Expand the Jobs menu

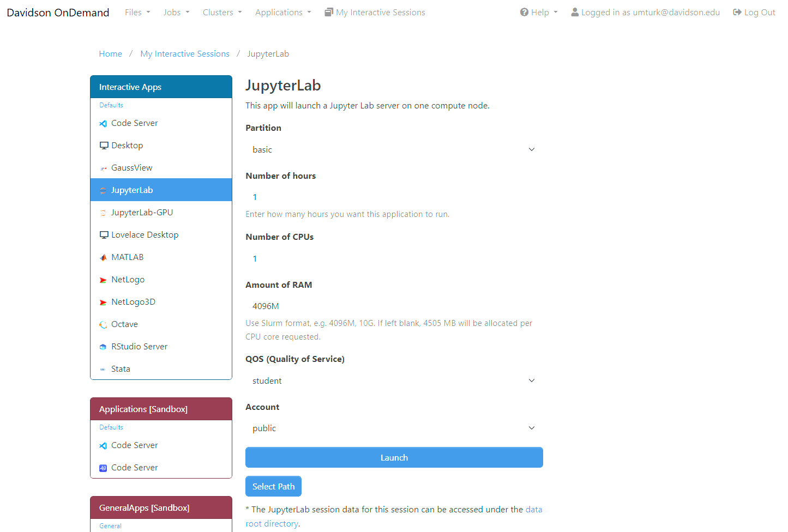(x=176, y=12)
